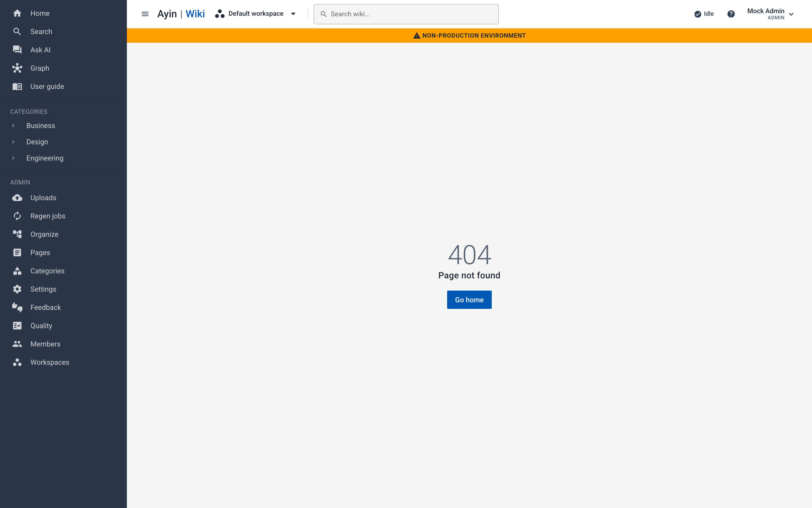This screenshot has width=812, height=508.
Task: Focus the Search wiki input field
Action: point(406,14)
